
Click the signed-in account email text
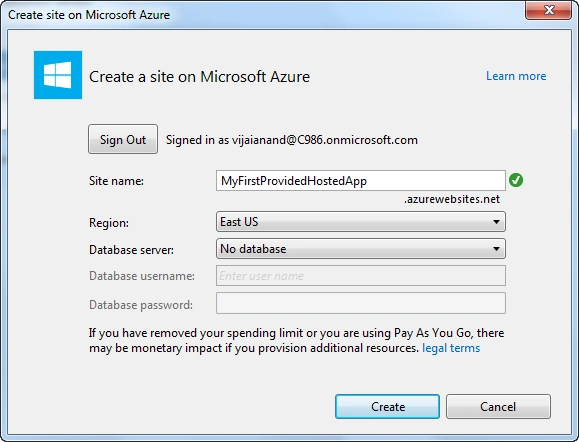tap(325, 140)
